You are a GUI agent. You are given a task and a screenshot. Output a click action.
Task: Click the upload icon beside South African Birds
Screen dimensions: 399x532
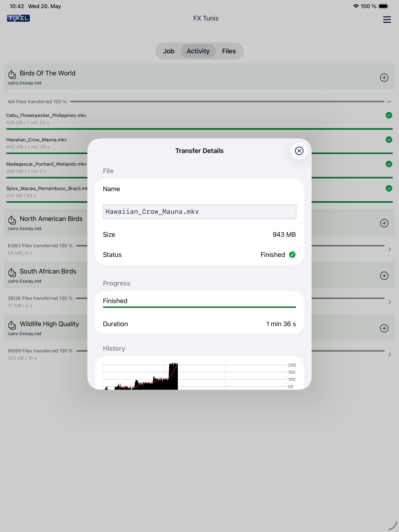(12, 273)
